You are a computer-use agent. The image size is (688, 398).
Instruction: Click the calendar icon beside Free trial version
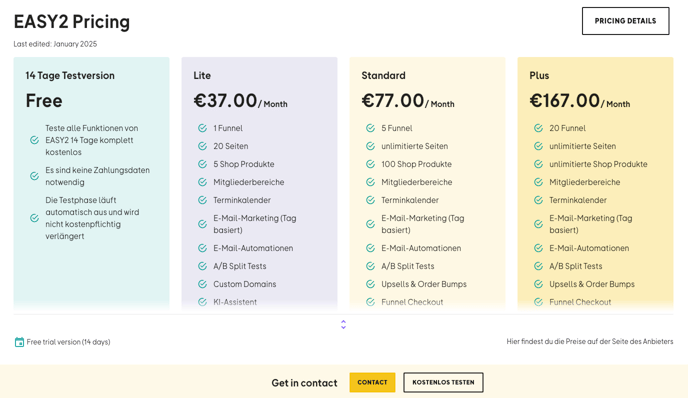coord(19,342)
